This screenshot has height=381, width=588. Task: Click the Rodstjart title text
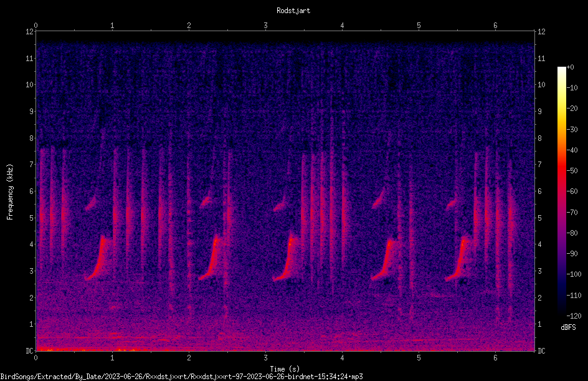[x=293, y=11]
